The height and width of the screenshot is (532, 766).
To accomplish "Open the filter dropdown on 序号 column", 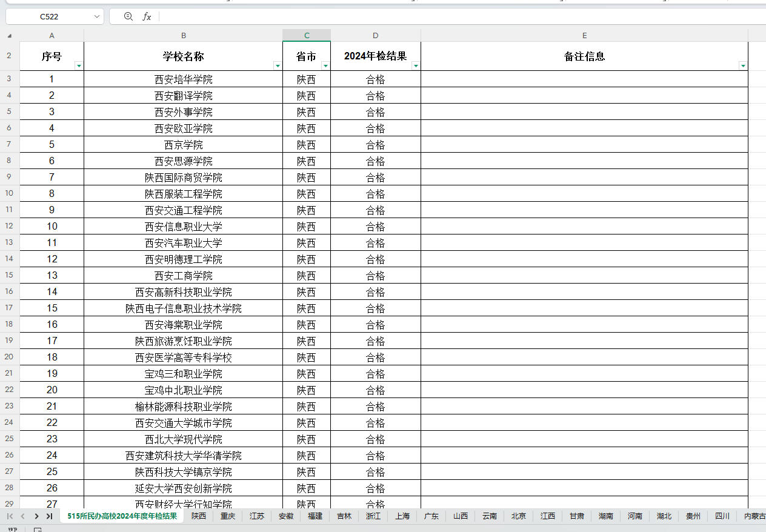I will coord(79,65).
